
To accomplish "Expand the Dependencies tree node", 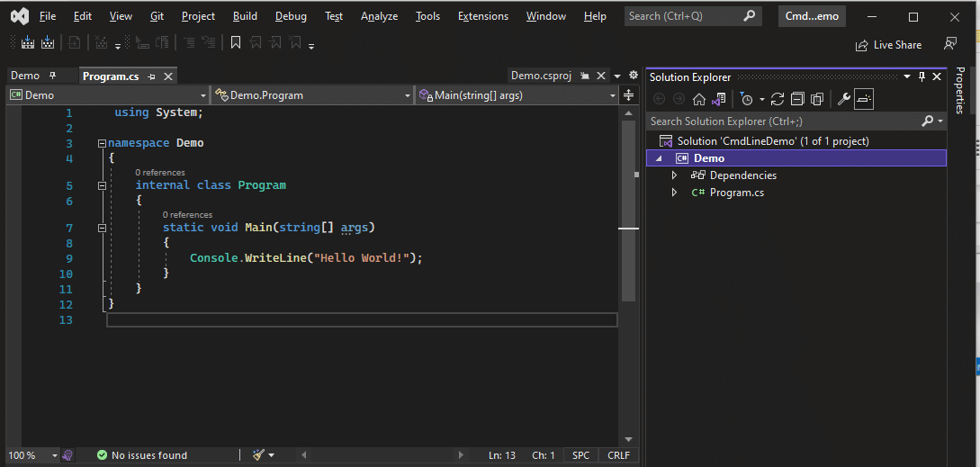I will point(674,175).
